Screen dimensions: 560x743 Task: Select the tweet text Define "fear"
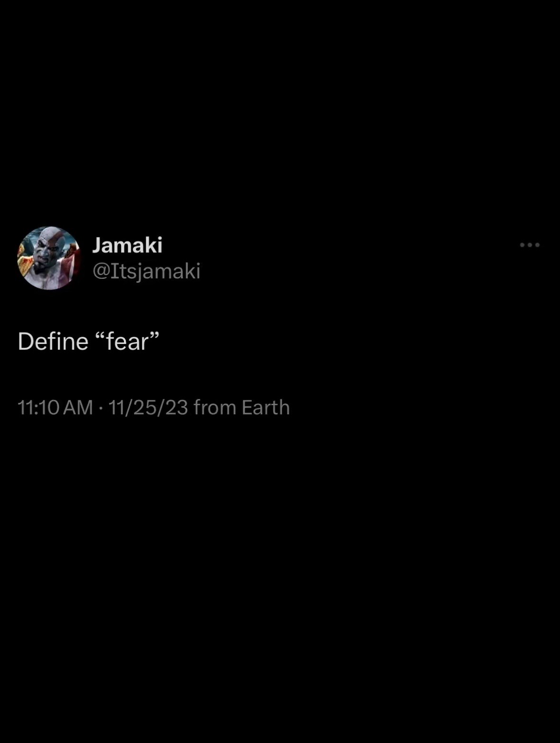pyautogui.click(x=88, y=342)
